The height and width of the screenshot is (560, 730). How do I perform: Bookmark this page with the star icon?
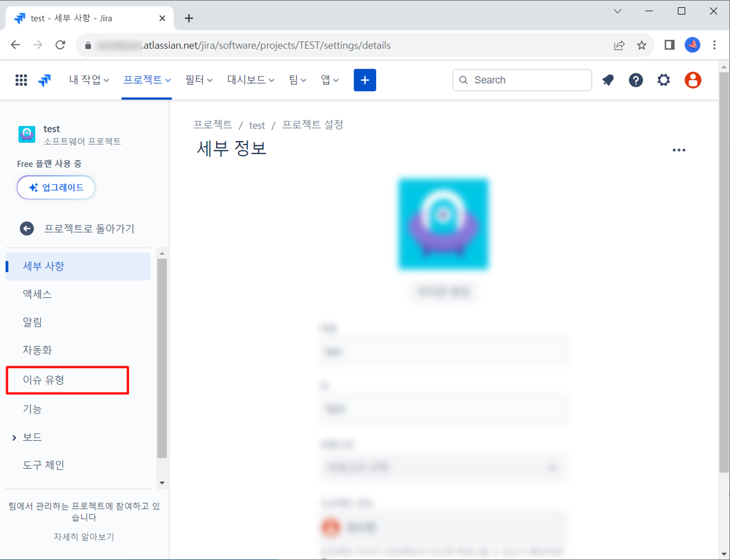click(x=641, y=45)
